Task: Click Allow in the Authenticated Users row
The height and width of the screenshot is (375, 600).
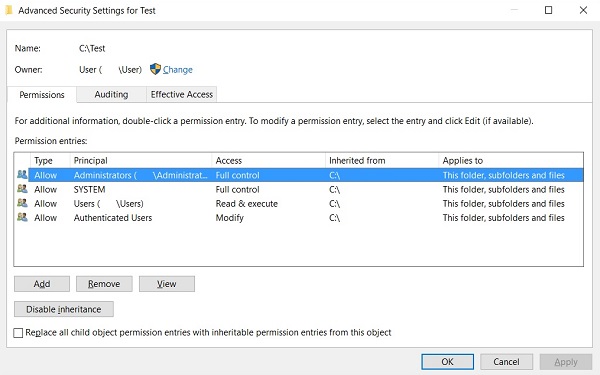Action: pos(46,218)
